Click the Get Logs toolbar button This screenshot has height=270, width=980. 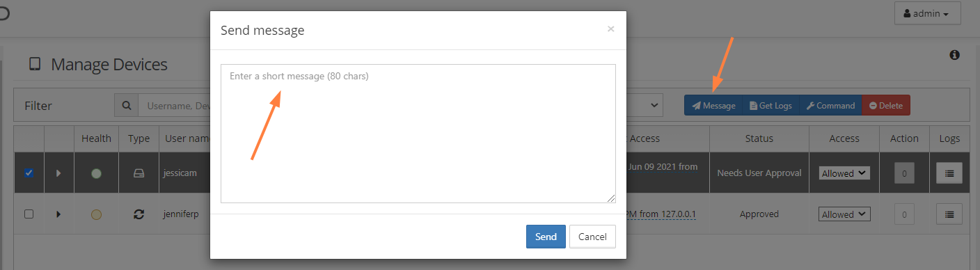[770, 106]
